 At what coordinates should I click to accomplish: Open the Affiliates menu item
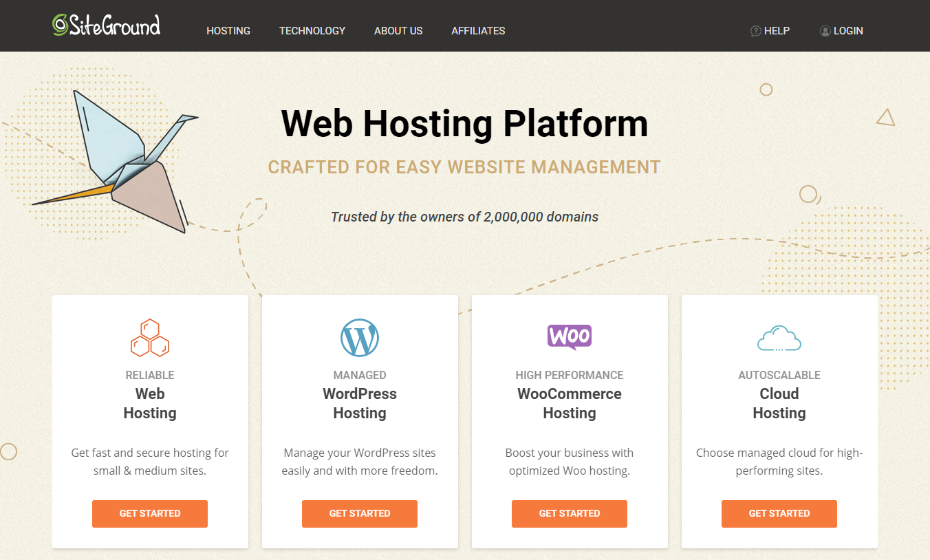(478, 31)
